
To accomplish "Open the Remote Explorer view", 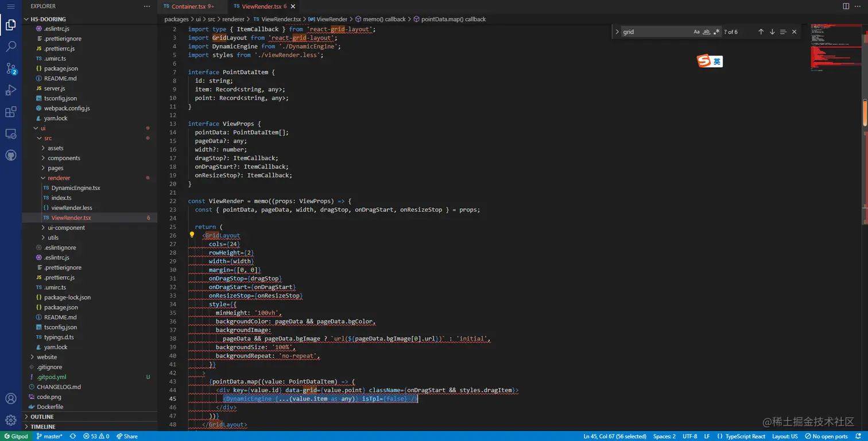I will pos(10,134).
